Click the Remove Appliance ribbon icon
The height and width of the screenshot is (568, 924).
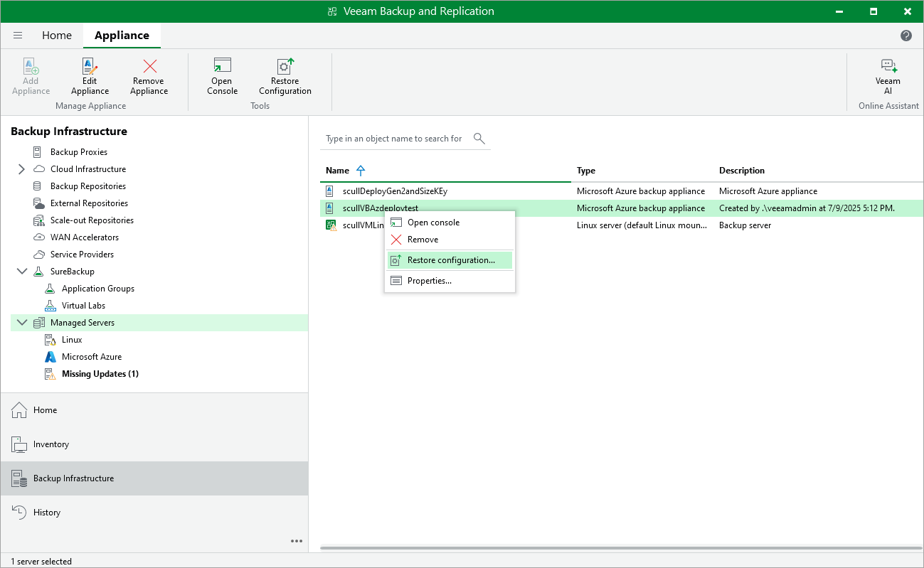149,66
